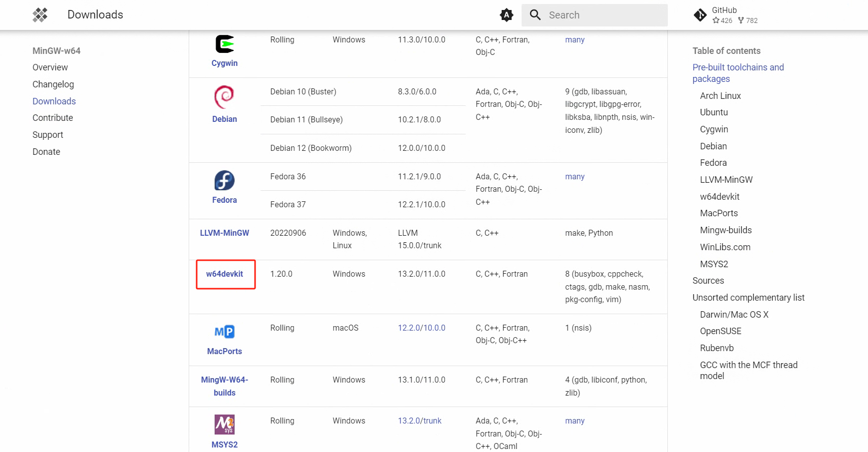Viewport: 868px width, 452px height.
Task: Jump to 'GCC with the MCF thread model'
Action: (x=748, y=371)
